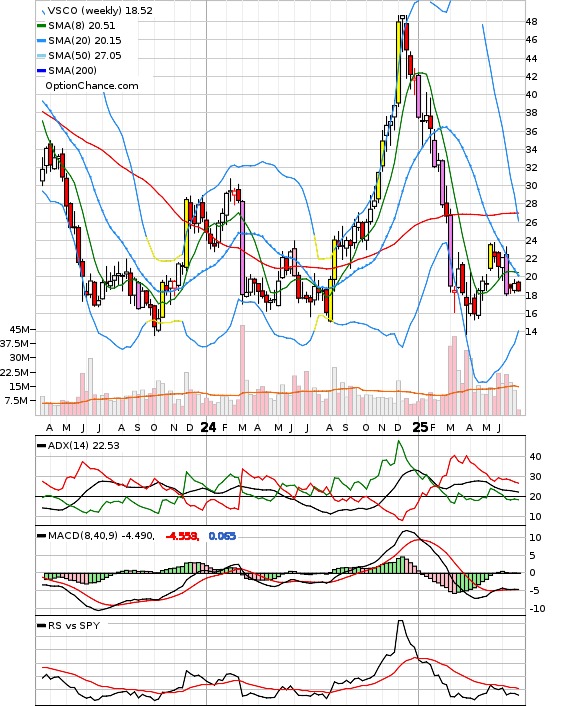Open the OptionChance.com watermark link
The width and height of the screenshot is (566, 706).
pyautogui.click(x=92, y=86)
